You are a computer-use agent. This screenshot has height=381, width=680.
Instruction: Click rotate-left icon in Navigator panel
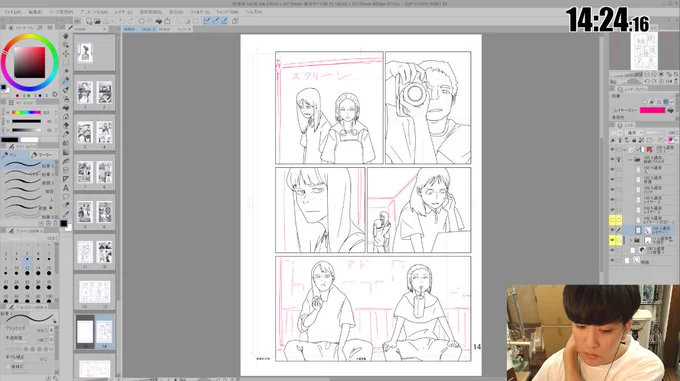[647, 81]
